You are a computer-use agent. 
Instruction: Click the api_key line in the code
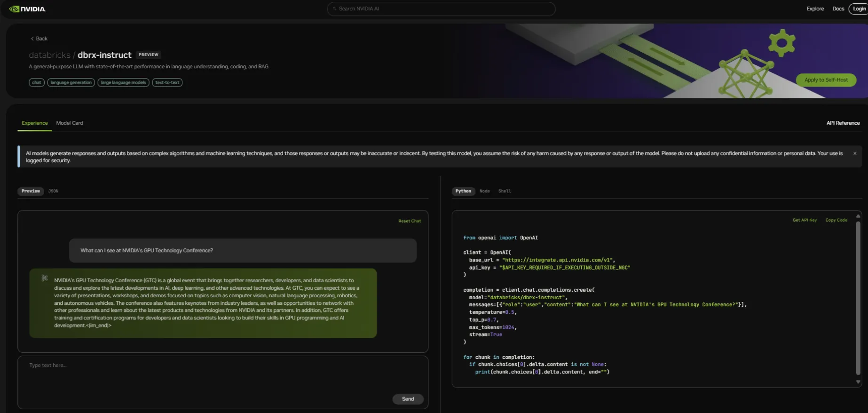(550, 268)
